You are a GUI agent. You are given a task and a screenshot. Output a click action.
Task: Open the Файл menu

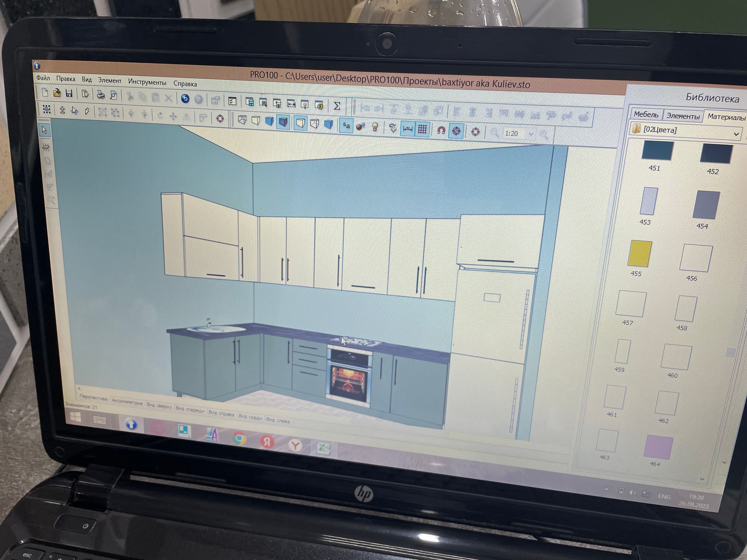pos(43,78)
